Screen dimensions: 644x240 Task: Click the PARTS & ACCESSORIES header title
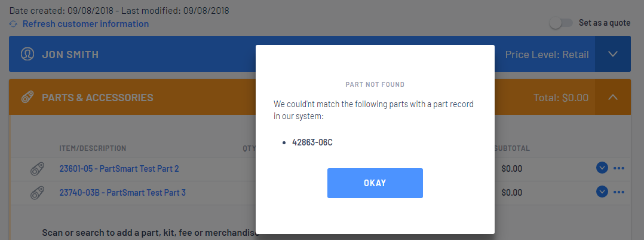point(97,98)
